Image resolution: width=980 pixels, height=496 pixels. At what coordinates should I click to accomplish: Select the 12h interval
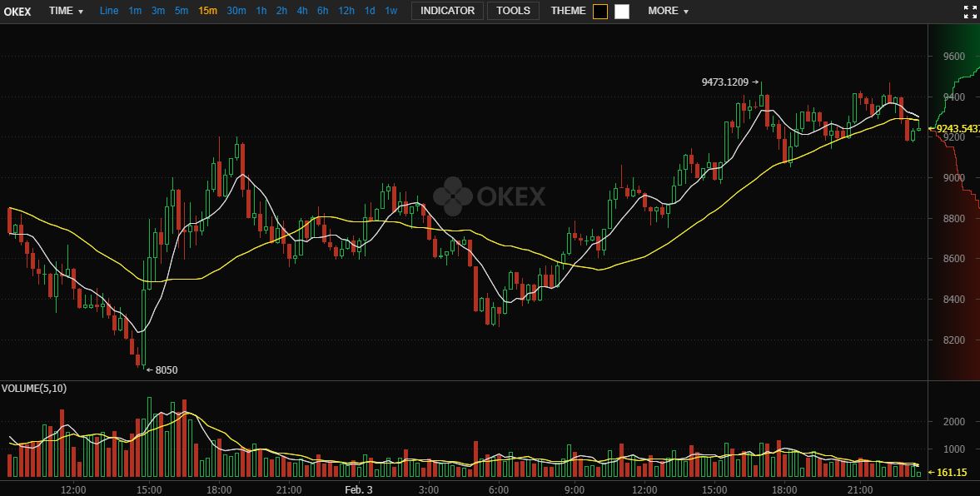tap(346, 12)
